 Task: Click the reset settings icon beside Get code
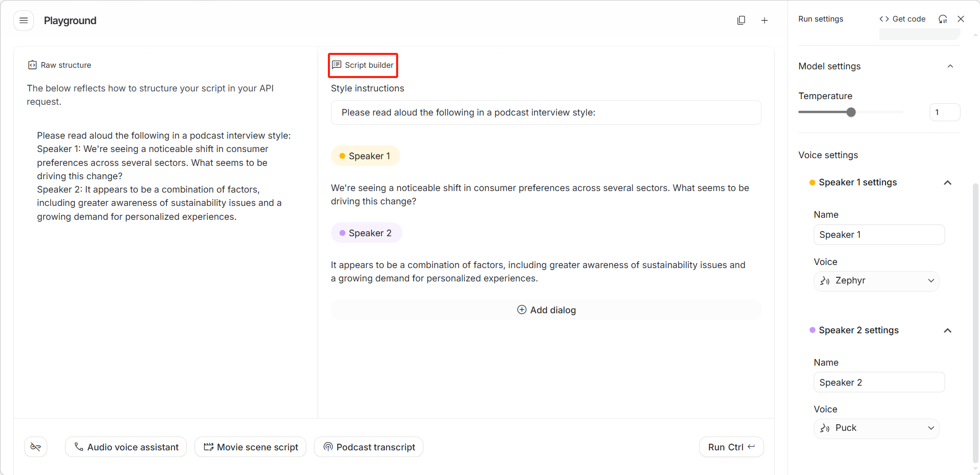[x=943, y=19]
